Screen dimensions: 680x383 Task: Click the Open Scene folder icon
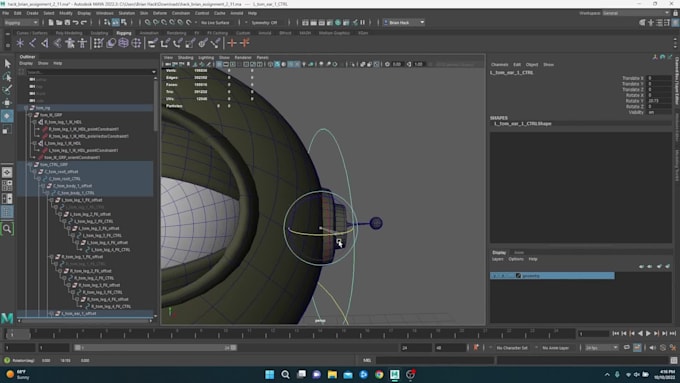(x=59, y=23)
